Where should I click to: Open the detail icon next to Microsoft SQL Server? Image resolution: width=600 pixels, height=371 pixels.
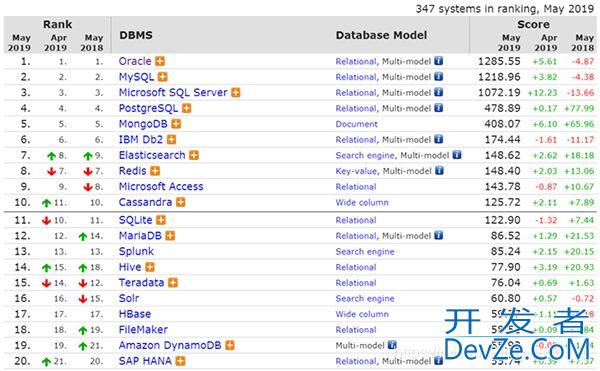click(236, 93)
